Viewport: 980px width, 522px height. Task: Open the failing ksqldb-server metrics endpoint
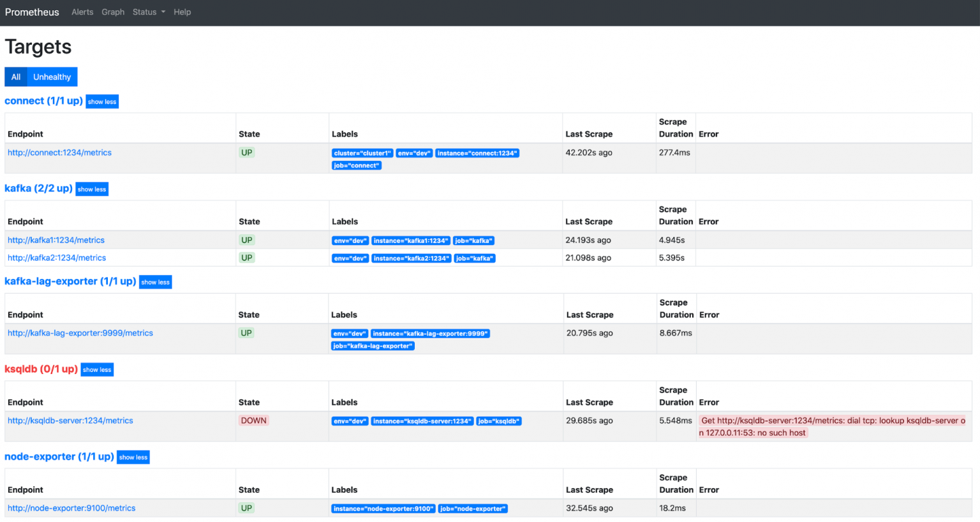(x=70, y=421)
